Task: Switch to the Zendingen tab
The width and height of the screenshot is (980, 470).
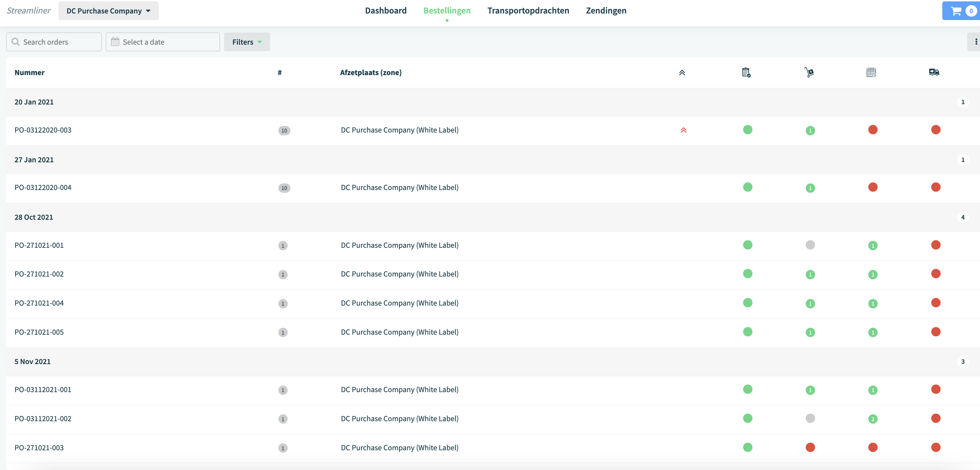Action: point(605,11)
